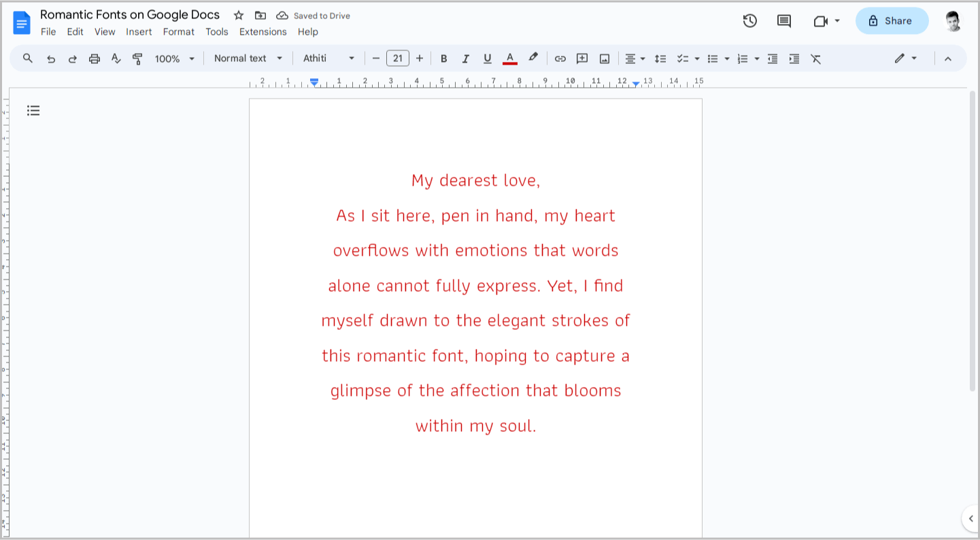This screenshot has width=980, height=540.
Task: Open the text alignment dropdown
Action: (635, 58)
